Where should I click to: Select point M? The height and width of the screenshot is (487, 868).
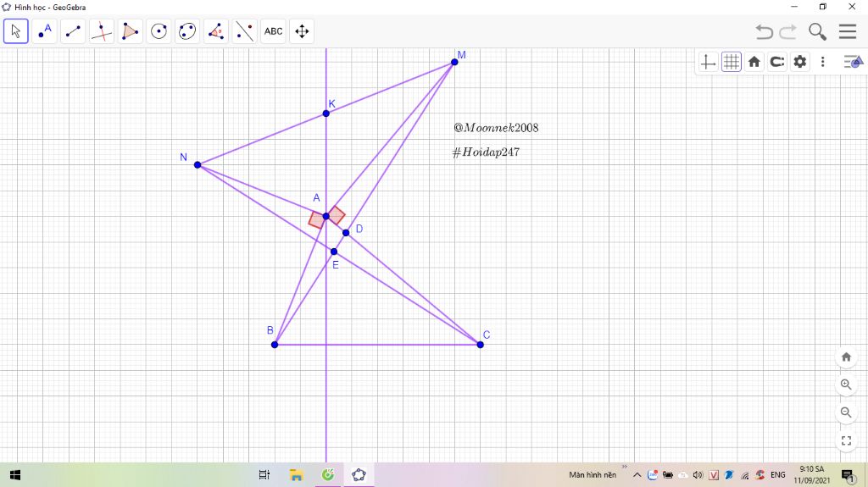pos(454,62)
